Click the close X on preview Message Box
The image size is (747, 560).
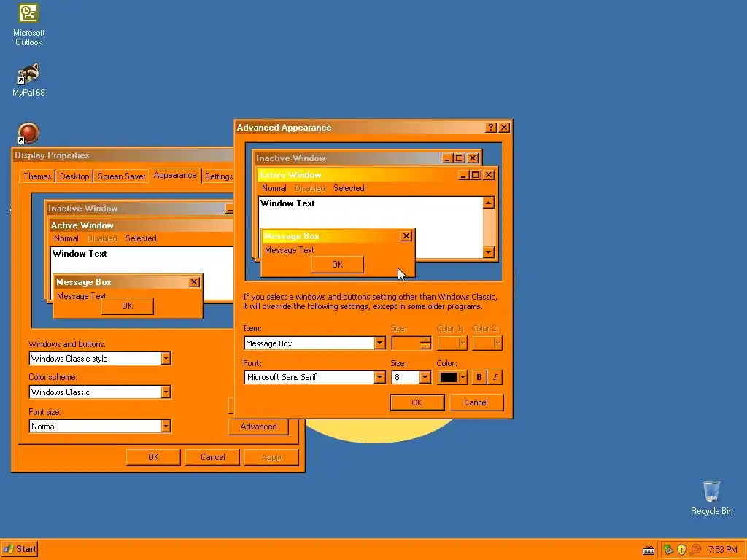coord(406,236)
